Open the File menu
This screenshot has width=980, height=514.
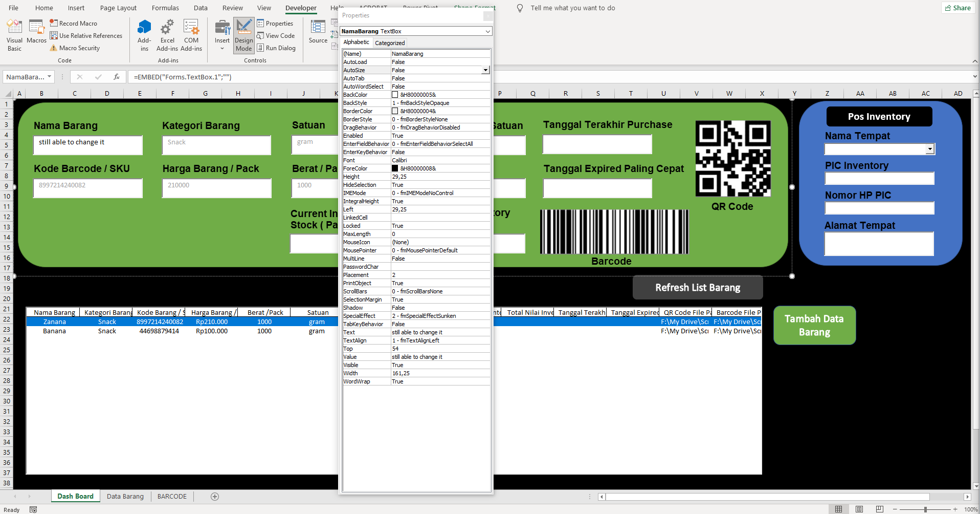[x=14, y=8]
